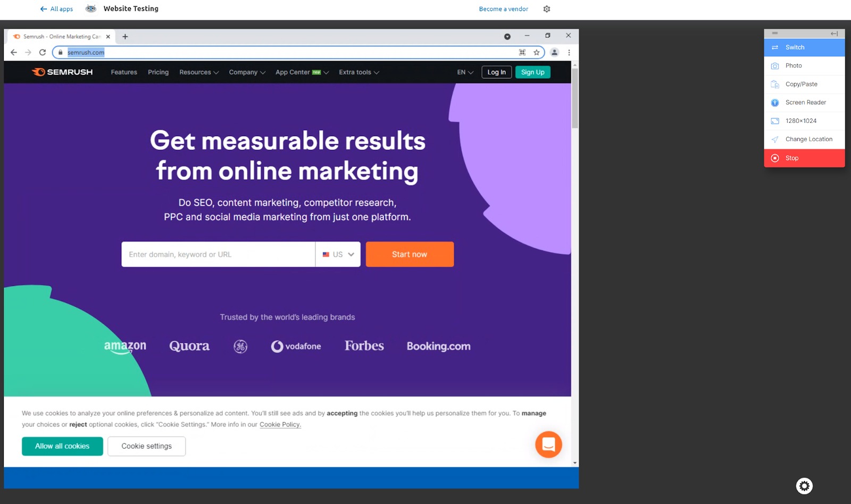
Task: Click the Semrush logo in the navigation bar
Action: coord(62,72)
